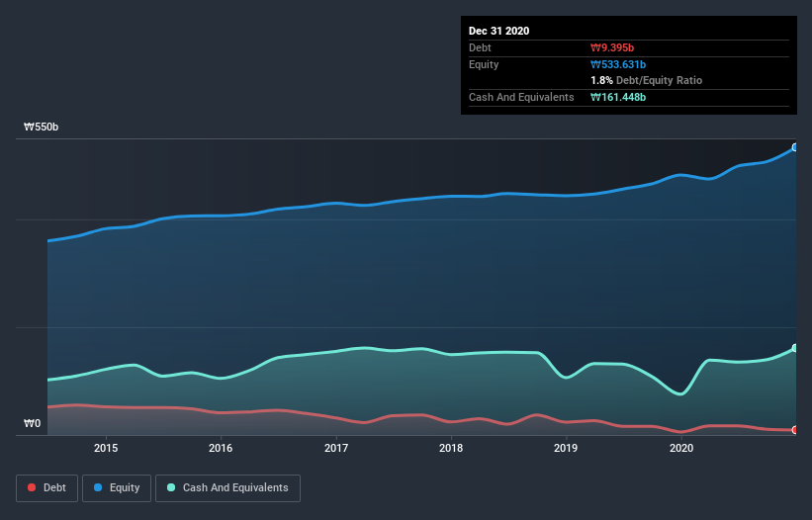Click the 2019 x-axis label
Viewport: 812px width, 520px height.
[566, 448]
